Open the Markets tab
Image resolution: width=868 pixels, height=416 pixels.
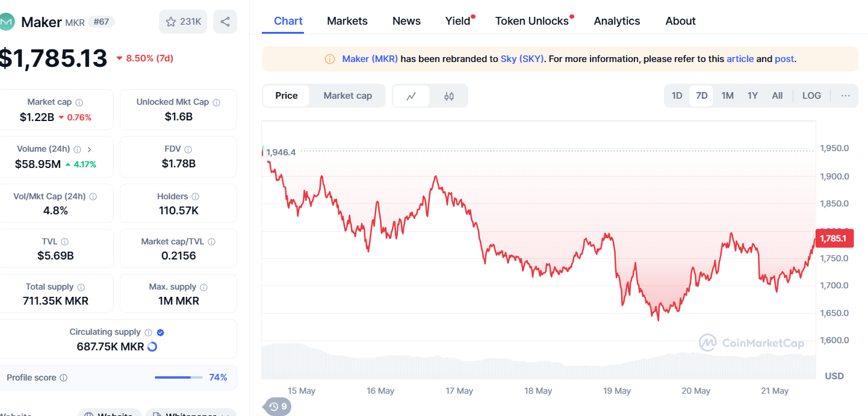point(347,21)
